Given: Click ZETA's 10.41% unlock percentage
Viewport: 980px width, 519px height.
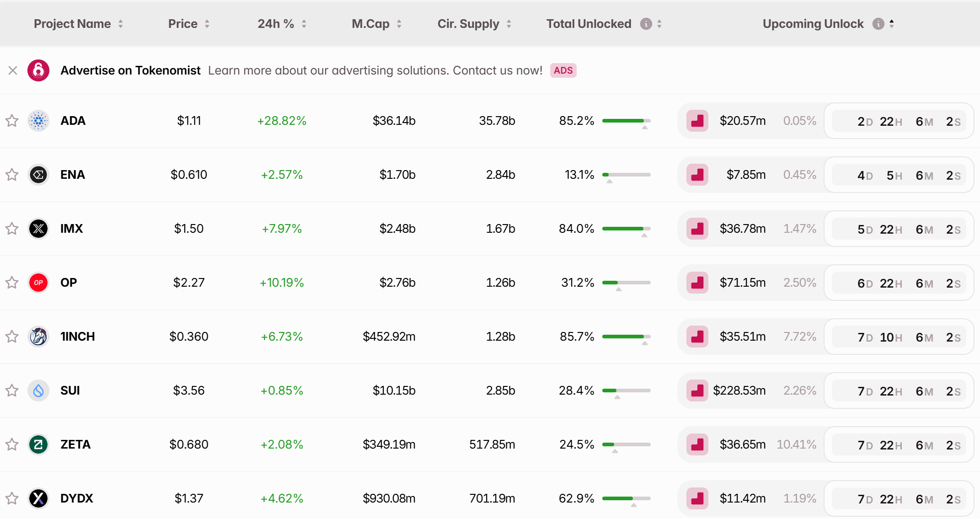Looking at the screenshot, I should coord(796,444).
